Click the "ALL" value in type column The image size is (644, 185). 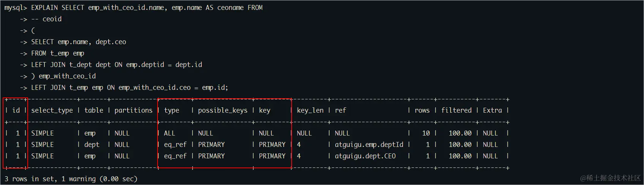(x=169, y=133)
